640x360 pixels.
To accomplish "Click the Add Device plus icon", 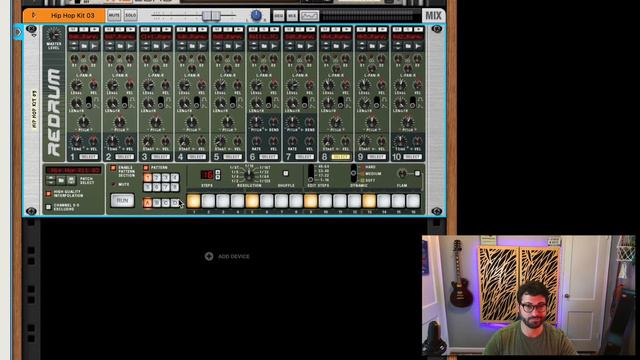I will [209, 256].
